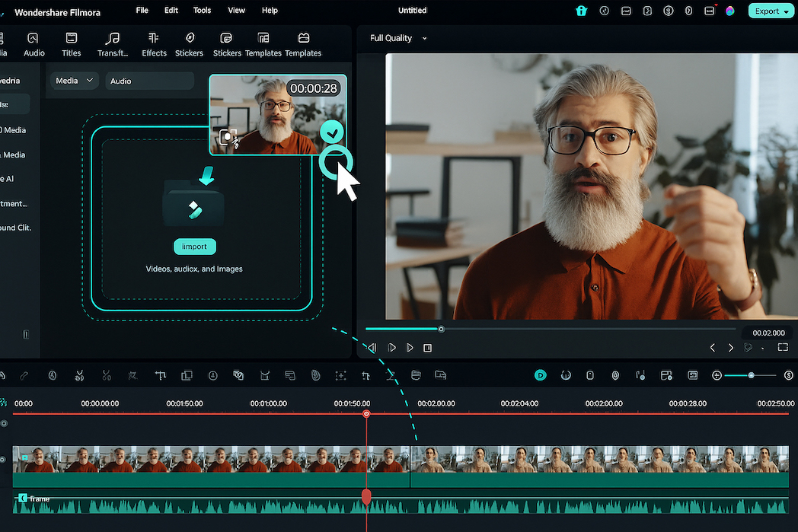Click the Import button

194,246
